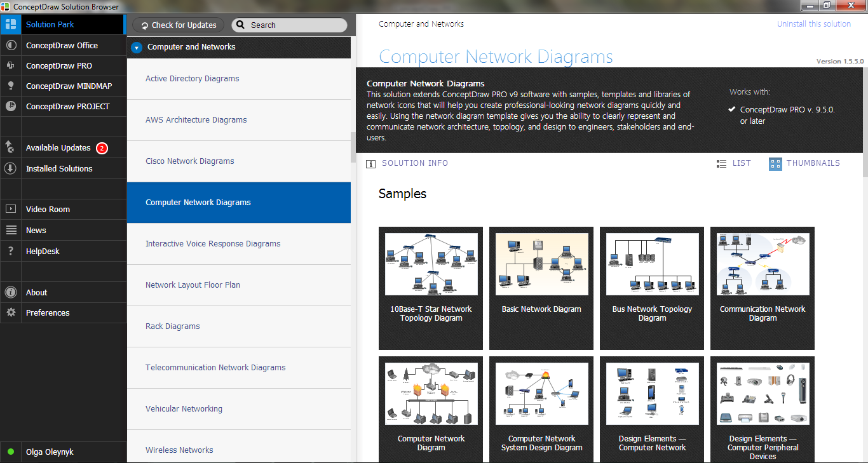Select the ConceptDraw MINDMAP lightbulb icon
This screenshot has width=868, height=463.
coord(10,86)
